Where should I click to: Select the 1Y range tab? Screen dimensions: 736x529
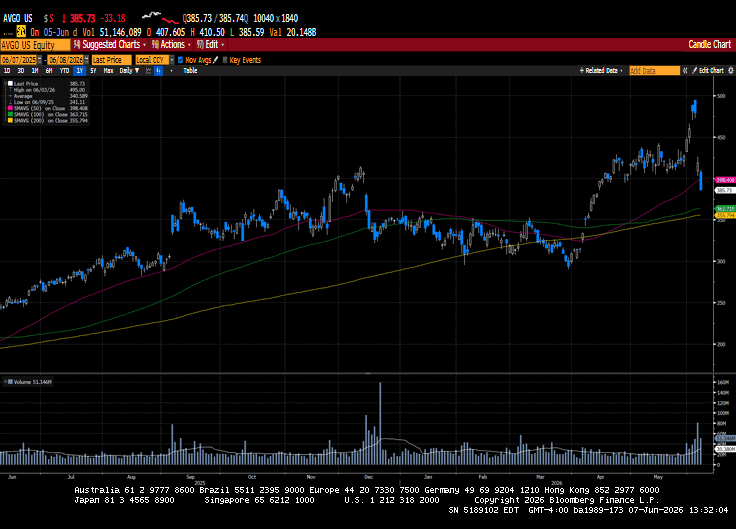[80, 70]
